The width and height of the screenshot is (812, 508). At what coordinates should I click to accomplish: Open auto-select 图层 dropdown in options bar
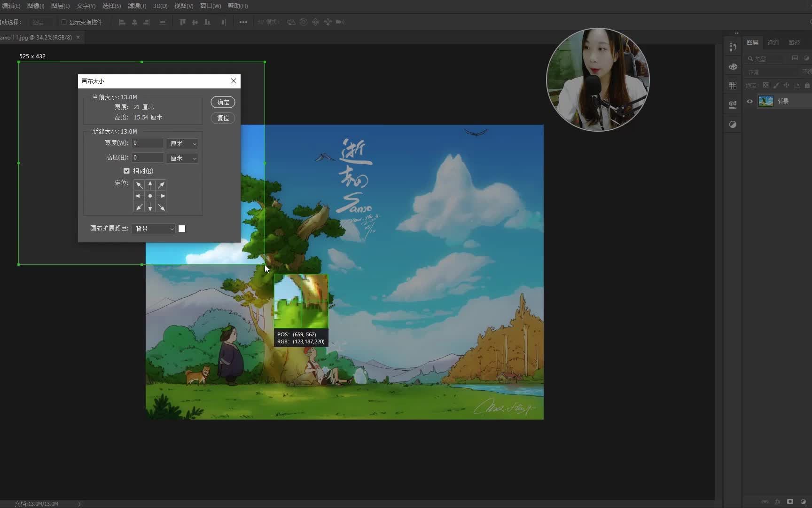(x=41, y=22)
